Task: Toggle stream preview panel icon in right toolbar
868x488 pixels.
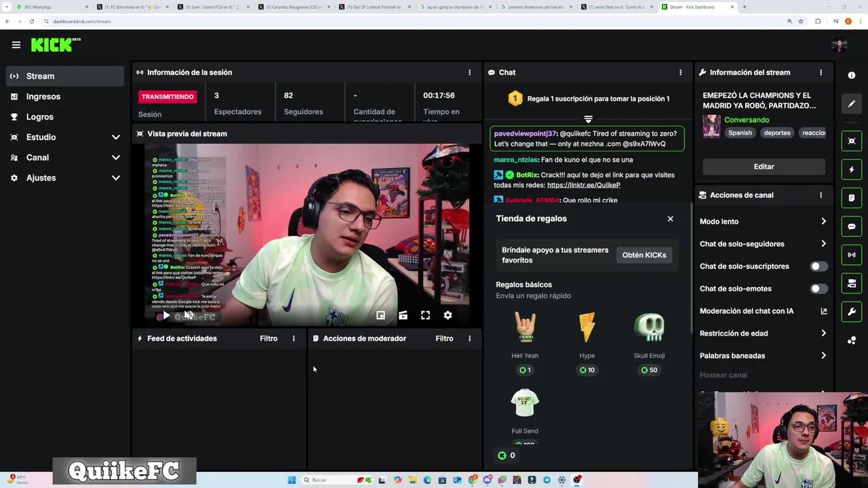Action: (852, 141)
